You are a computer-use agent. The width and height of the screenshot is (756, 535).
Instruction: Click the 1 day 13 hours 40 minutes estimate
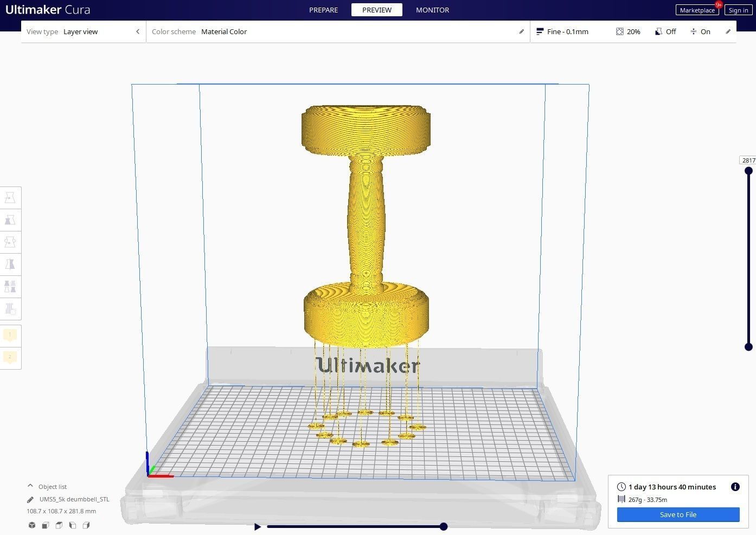[672, 487]
